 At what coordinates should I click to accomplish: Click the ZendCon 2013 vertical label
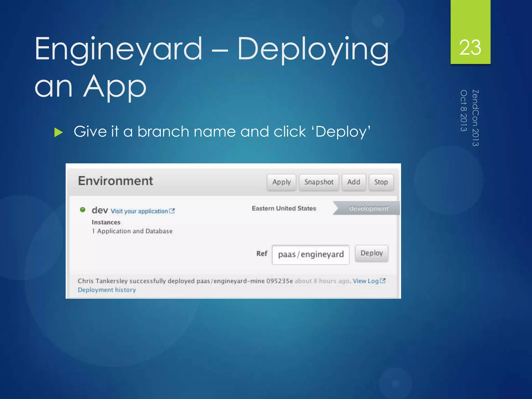(x=475, y=118)
